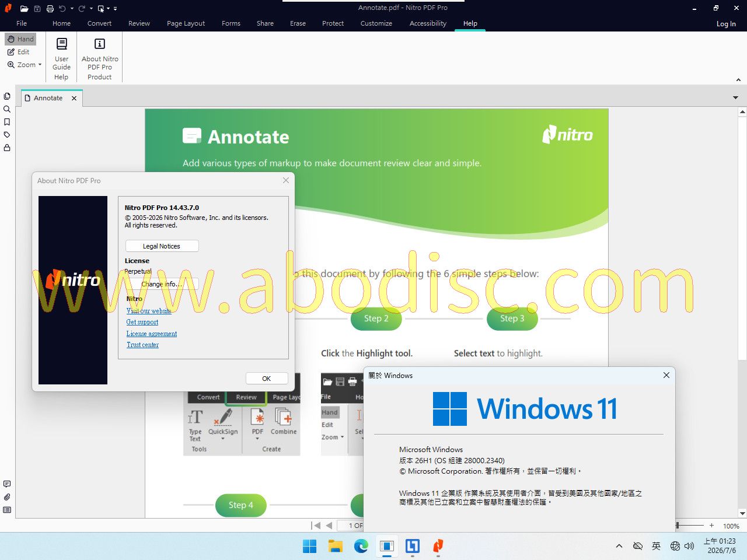Screen dimensions: 747x560
Task: Open the Output list pane in sidebar
Action: coord(7,510)
